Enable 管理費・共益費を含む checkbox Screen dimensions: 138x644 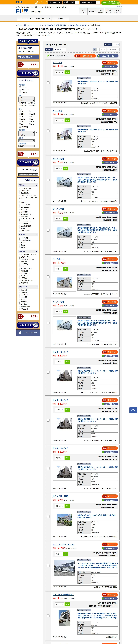point(20,103)
